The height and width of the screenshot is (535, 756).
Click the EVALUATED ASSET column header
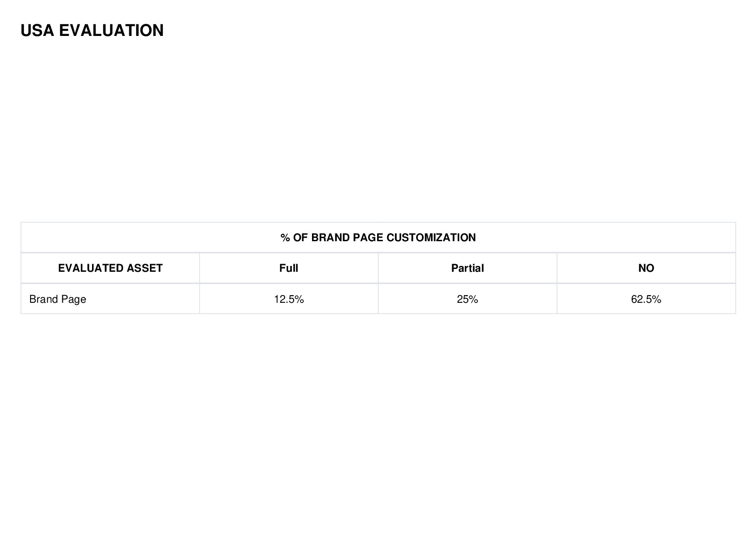coord(110,268)
